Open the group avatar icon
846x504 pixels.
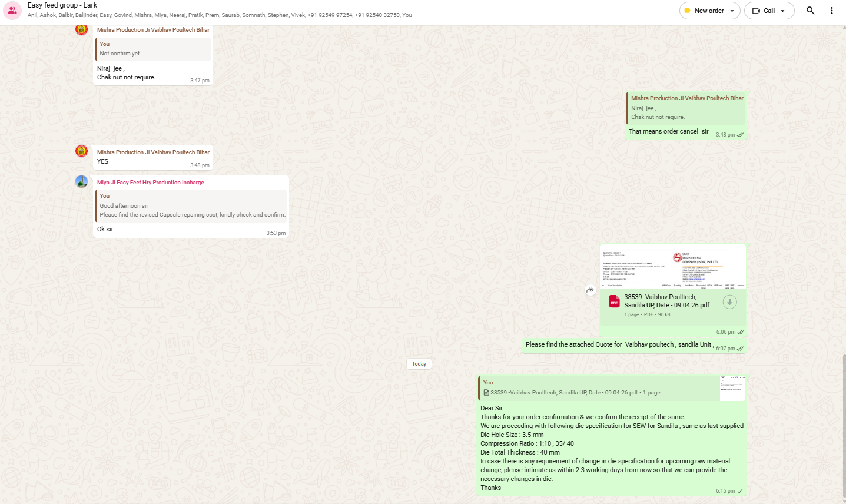click(x=12, y=11)
